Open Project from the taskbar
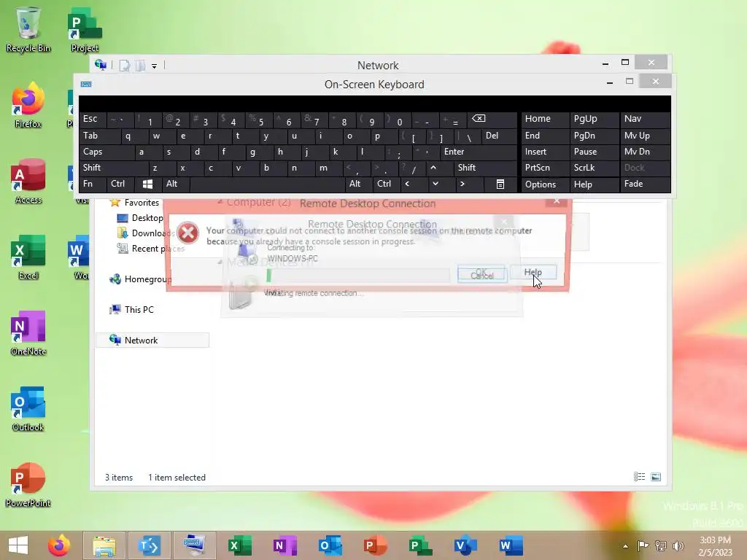 (x=421, y=545)
